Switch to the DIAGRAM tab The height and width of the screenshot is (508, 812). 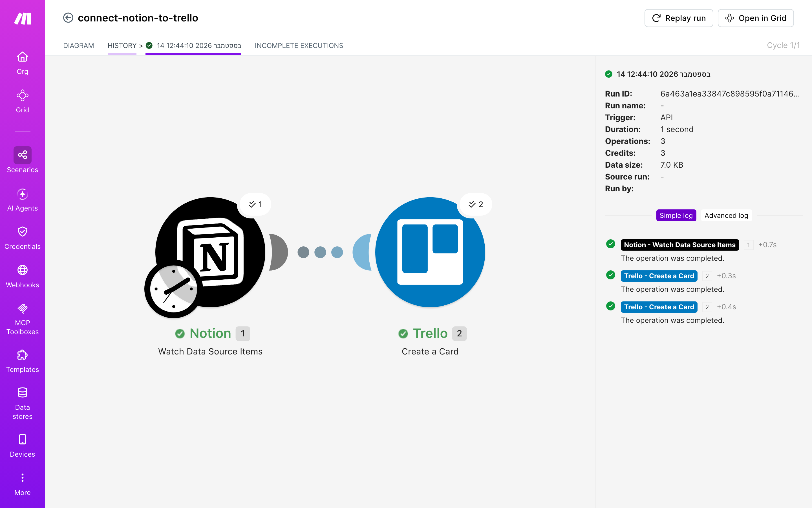point(78,46)
